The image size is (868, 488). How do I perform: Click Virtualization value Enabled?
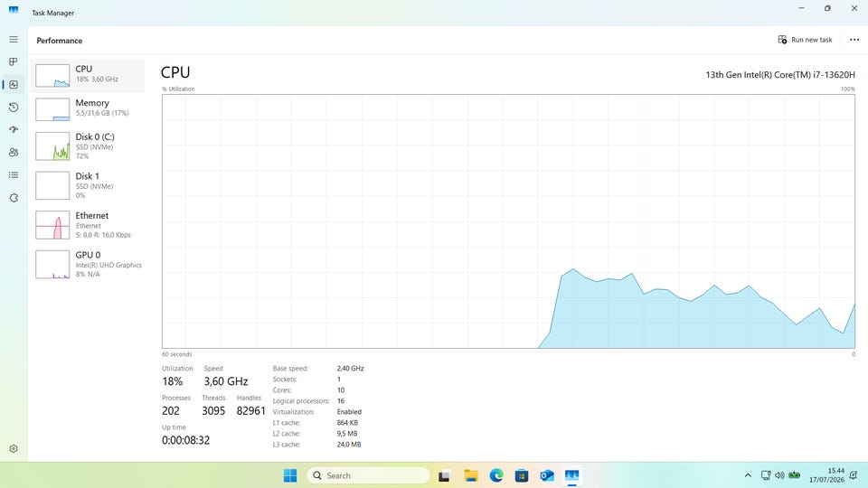[x=349, y=412]
